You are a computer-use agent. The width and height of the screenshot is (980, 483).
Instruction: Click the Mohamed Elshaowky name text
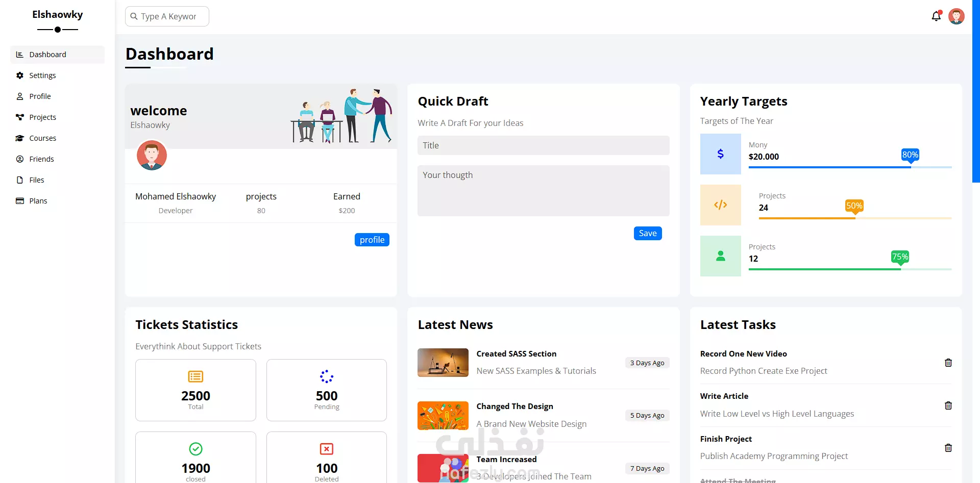176,196
